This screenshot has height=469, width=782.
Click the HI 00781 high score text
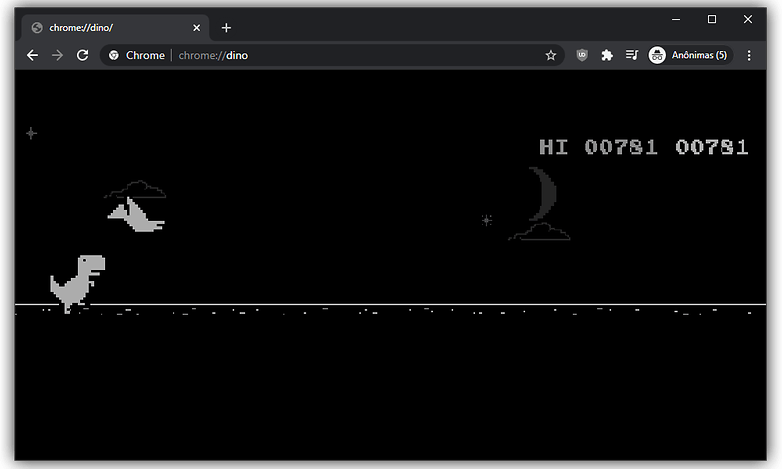pyautogui.click(x=598, y=147)
